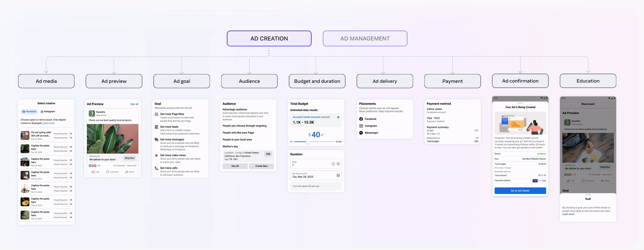This screenshot has height=250, width=644.
Task: Click the info icon beside Accounts Center accounts reached
Action: [338, 117]
